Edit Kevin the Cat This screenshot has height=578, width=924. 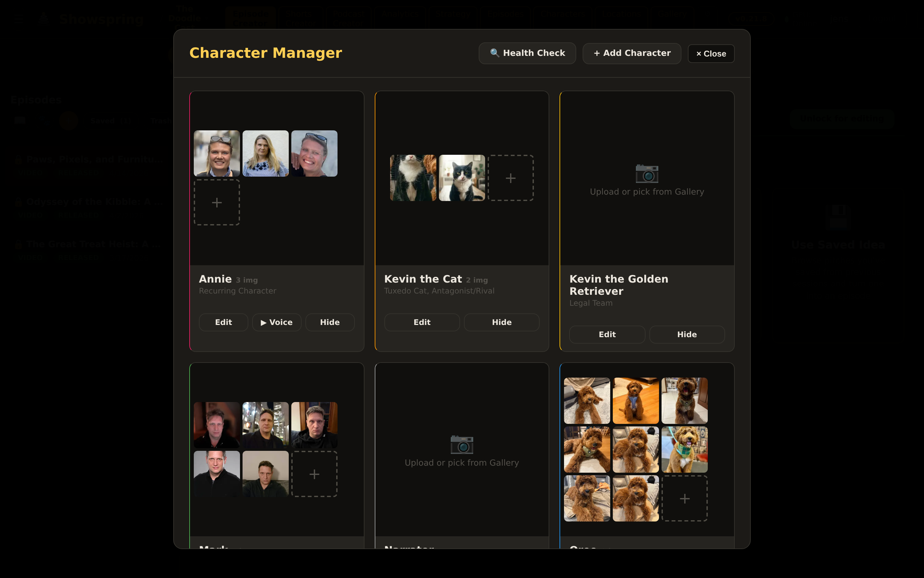(x=422, y=322)
